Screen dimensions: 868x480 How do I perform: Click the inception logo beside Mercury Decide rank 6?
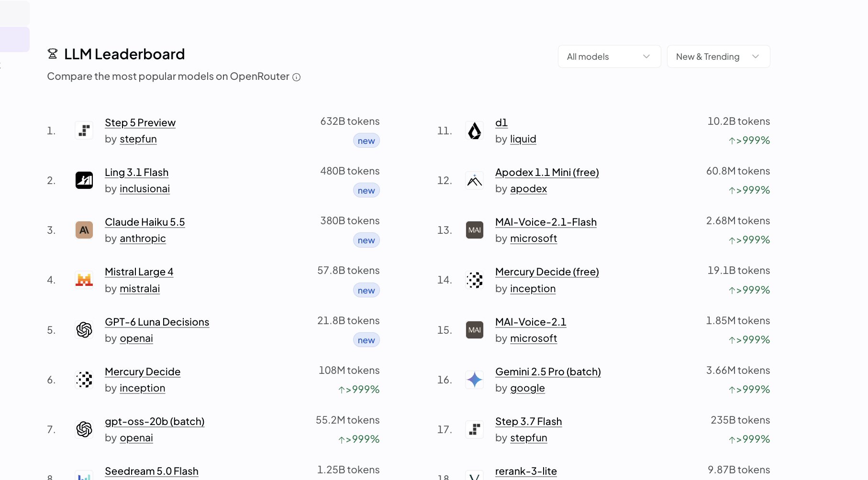[x=84, y=380]
